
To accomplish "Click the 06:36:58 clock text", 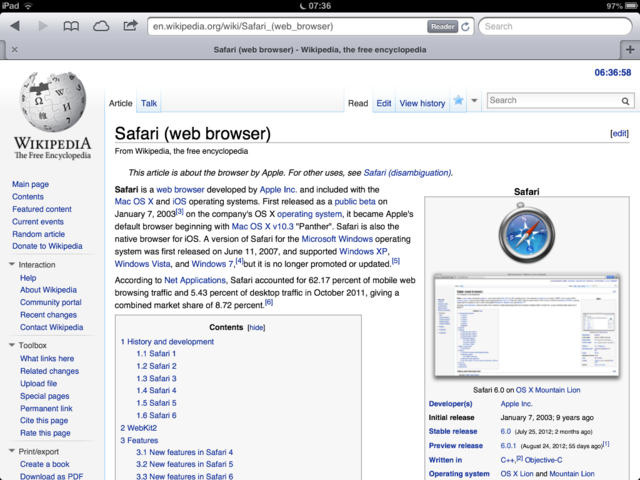I will [613, 73].
